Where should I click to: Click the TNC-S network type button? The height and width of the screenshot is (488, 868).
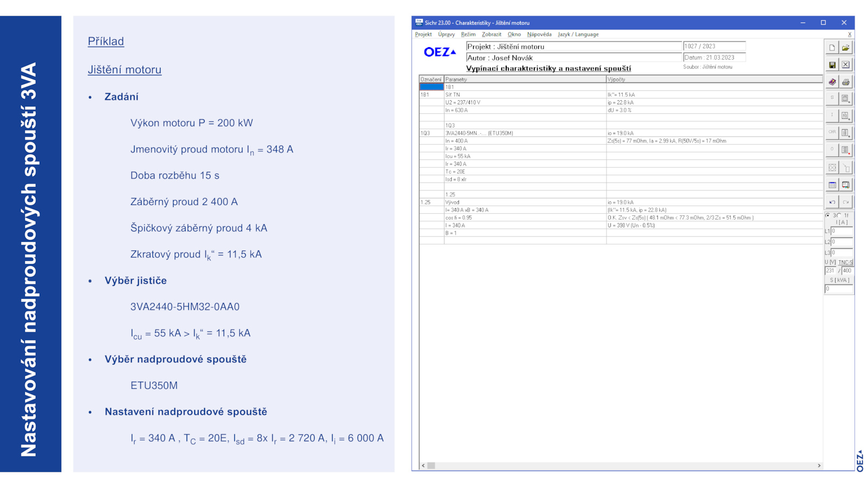(845, 262)
